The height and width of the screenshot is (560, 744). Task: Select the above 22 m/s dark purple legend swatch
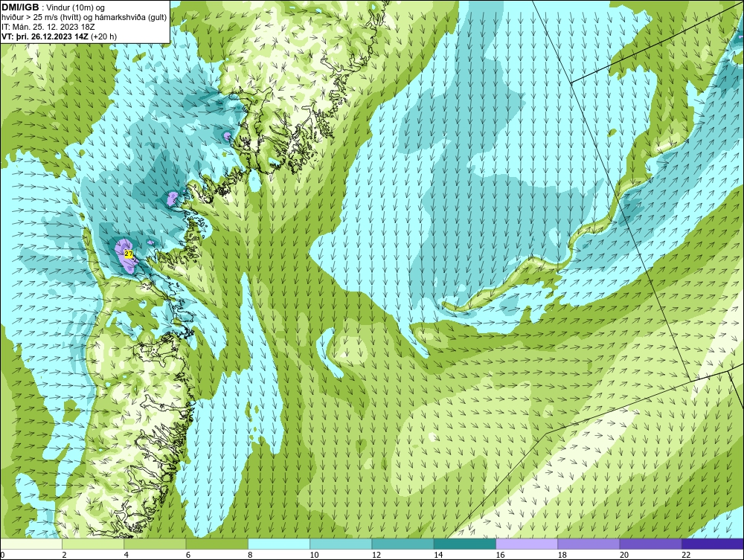pyautogui.click(x=713, y=544)
